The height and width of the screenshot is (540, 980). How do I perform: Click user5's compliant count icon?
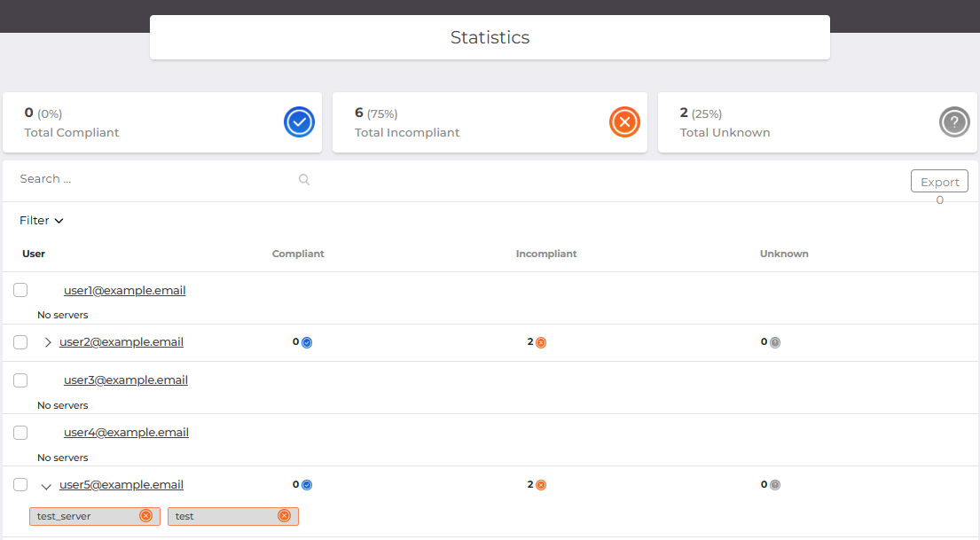(x=307, y=485)
